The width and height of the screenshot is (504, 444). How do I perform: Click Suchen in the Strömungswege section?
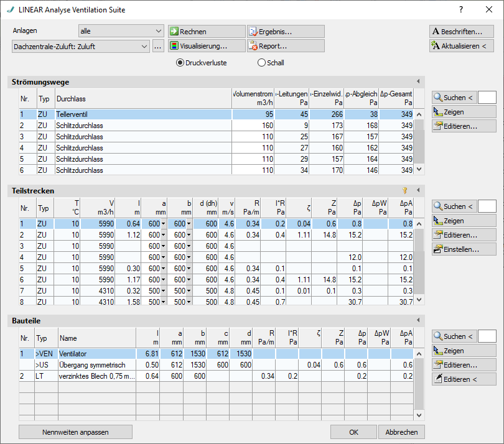coord(454,98)
